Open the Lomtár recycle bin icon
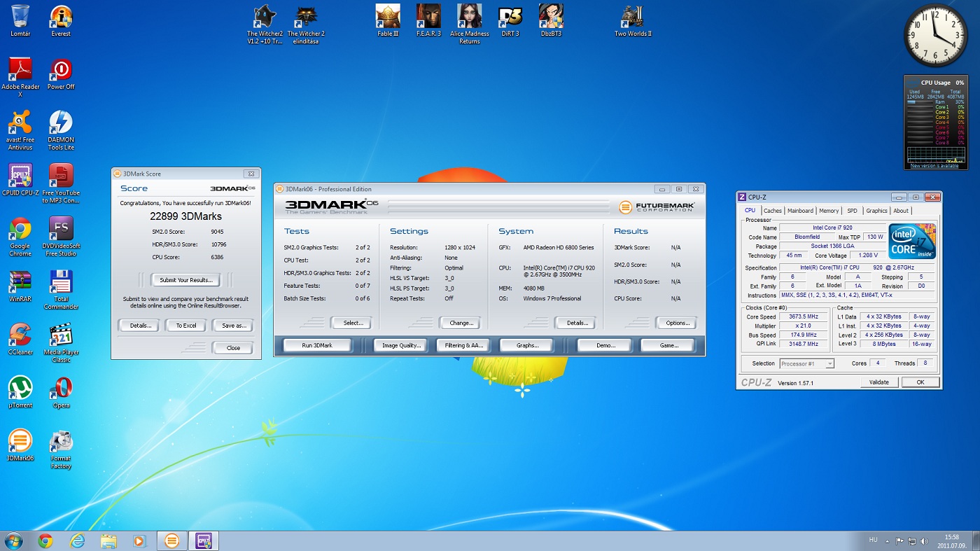980x551 pixels. point(20,21)
